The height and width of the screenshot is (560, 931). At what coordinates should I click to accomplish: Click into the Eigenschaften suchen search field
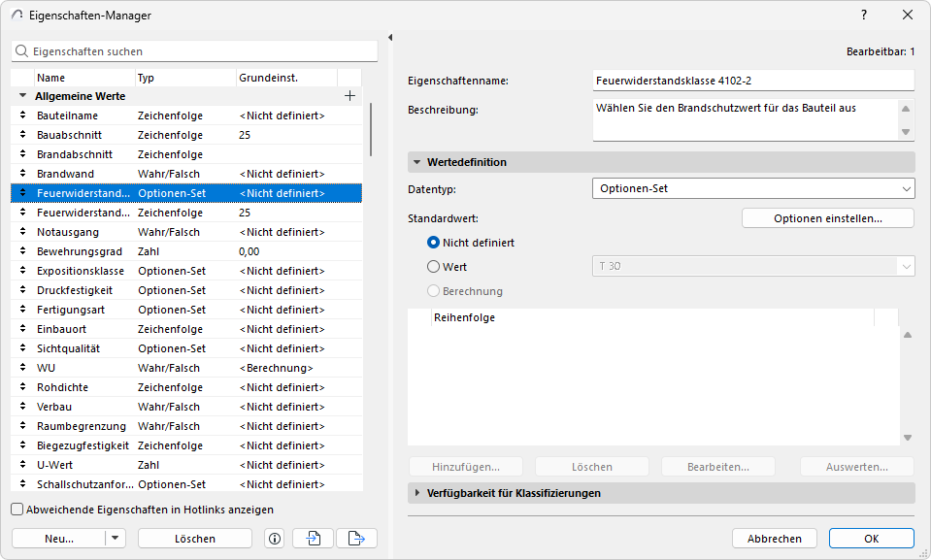coord(199,50)
